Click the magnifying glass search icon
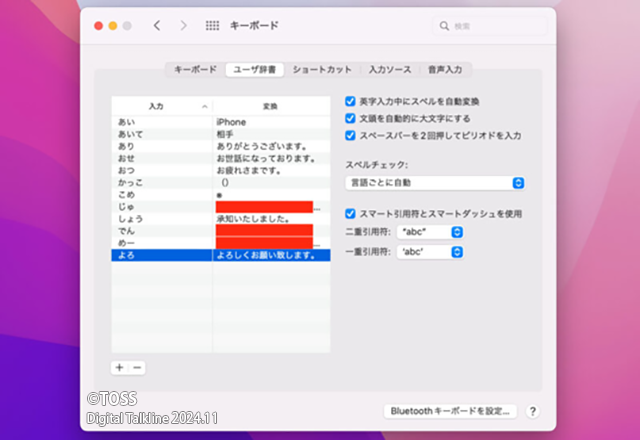The height and width of the screenshot is (440, 640). coord(443,25)
